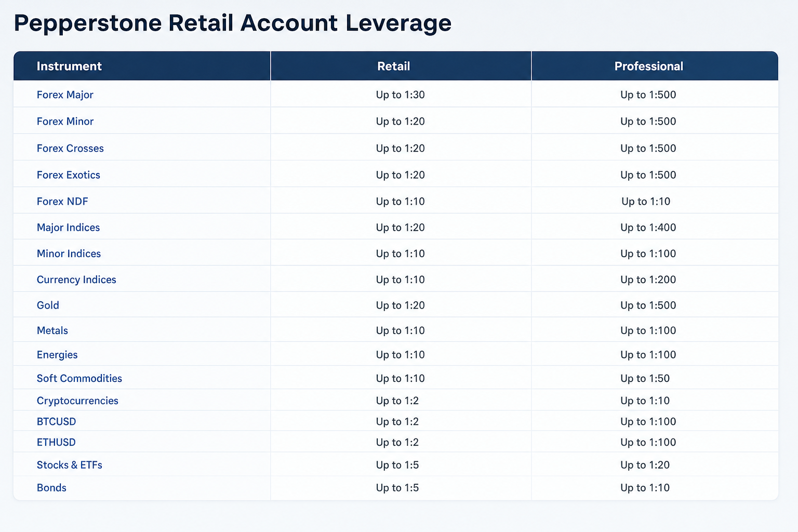Open the Forex Minor instrument link
Viewport: 798px width, 532px height.
pos(65,121)
